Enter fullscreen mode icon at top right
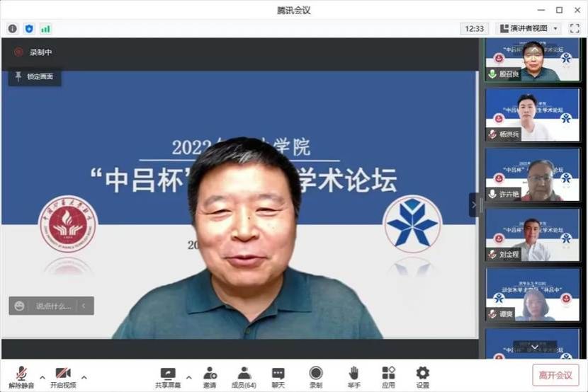588x392 pixels. pyautogui.click(x=575, y=28)
